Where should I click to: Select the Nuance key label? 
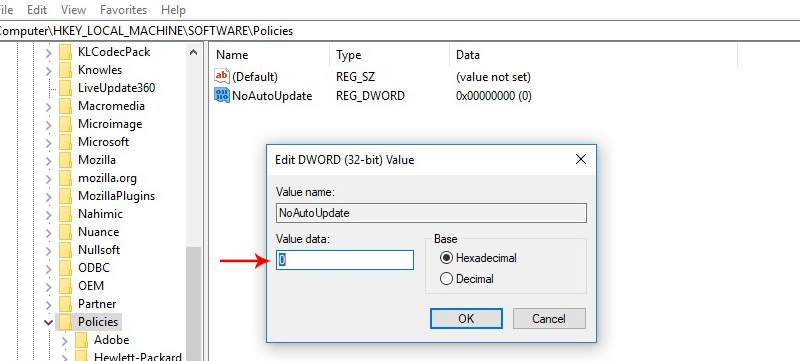point(98,232)
